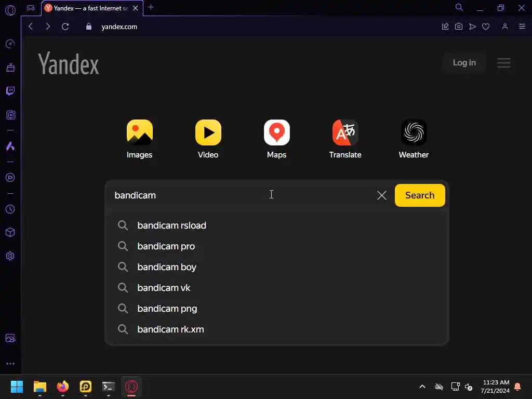The height and width of the screenshot is (399, 532).
Task: Open Yandex Weather service
Action: click(x=414, y=139)
